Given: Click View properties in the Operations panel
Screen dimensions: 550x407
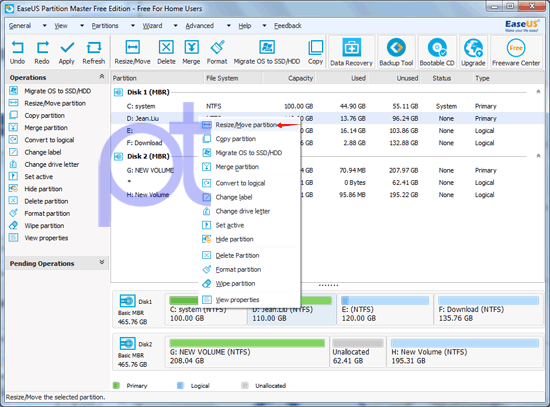Looking at the screenshot, I should tap(46, 238).
